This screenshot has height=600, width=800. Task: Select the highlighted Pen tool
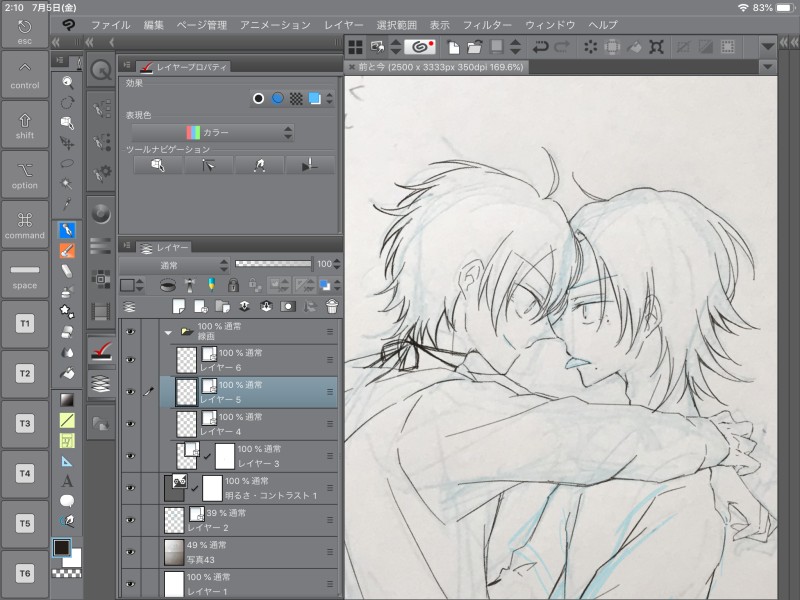click(67, 230)
